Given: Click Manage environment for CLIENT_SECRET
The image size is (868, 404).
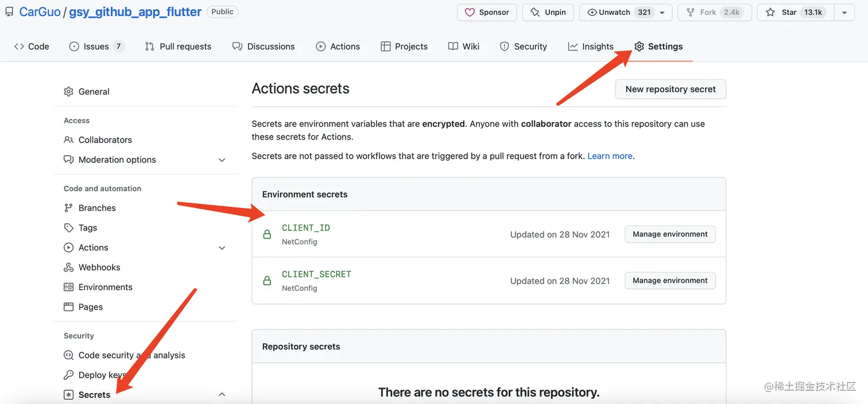Looking at the screenshot, I should coord(670,280).
